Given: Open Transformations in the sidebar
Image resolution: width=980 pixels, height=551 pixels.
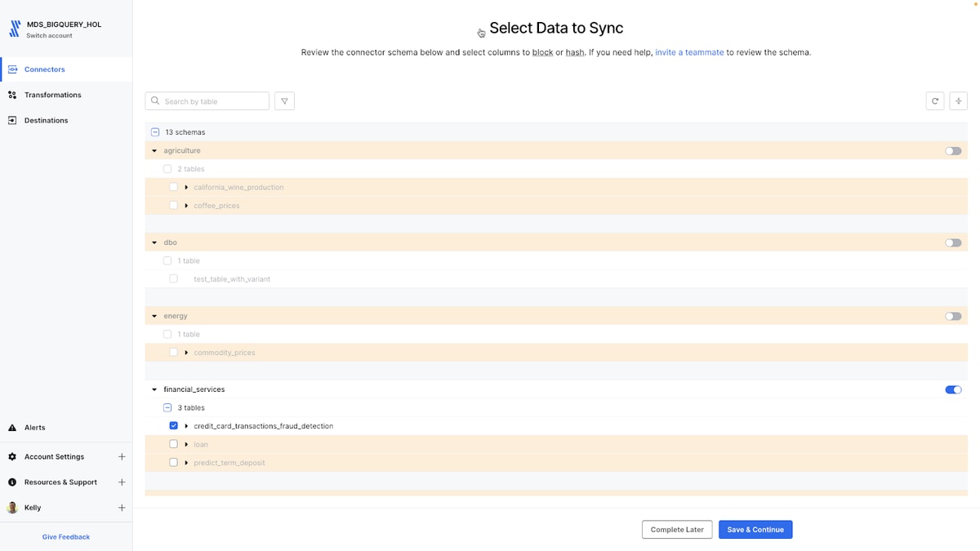Looking at the screenshot, I should click(x=53, y=95).
